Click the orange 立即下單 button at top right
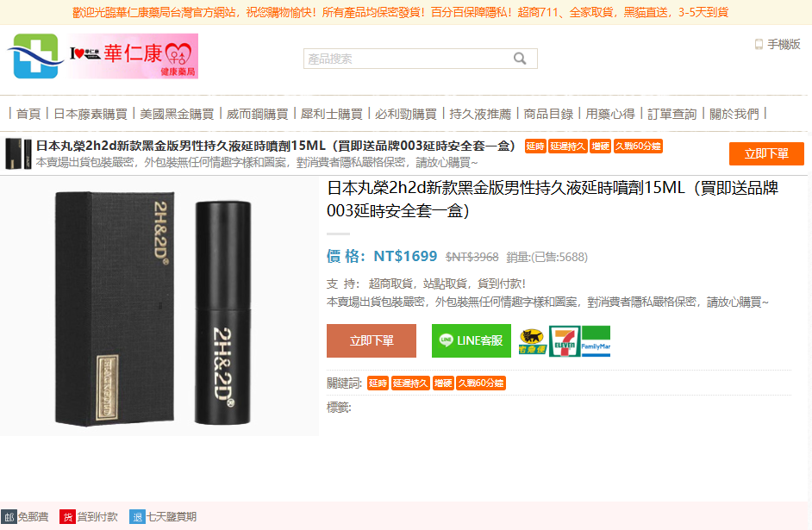This screenshot has height=530, width=812. point(766,153)
